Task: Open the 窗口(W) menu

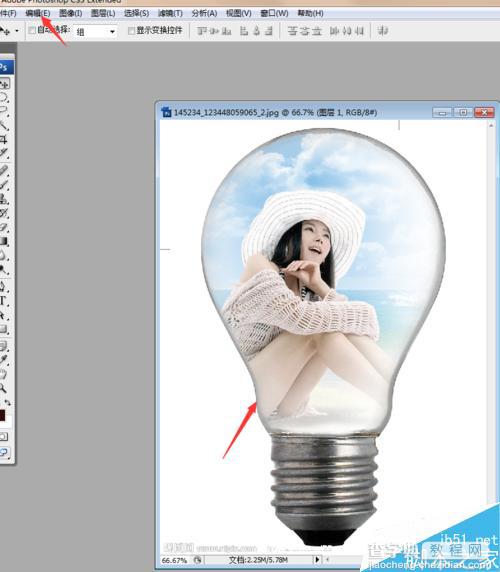Action: click(274, 13)
